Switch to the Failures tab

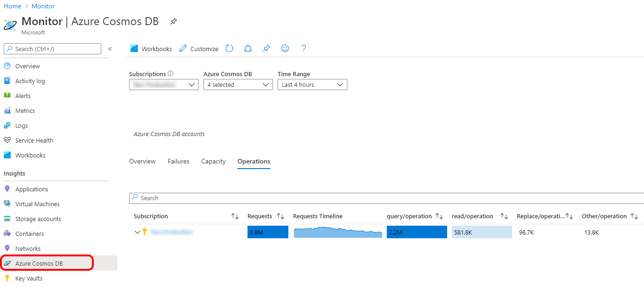click(178, 161)
